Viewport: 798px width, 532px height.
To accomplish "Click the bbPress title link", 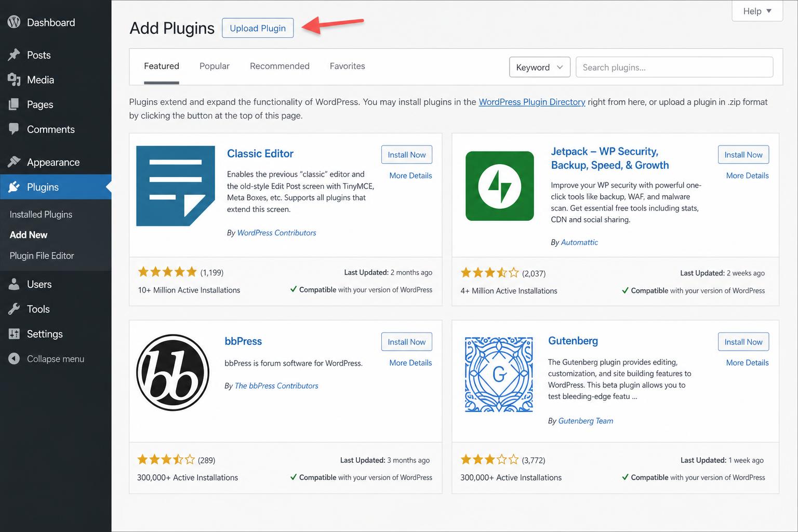I will click(x=243, y=341).
